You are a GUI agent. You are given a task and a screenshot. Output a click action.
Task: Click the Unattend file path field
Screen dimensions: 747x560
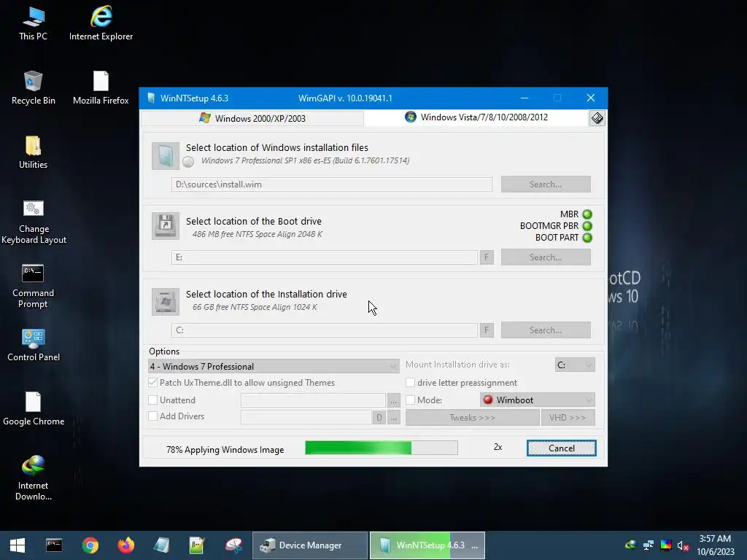[x=313, y=400]
